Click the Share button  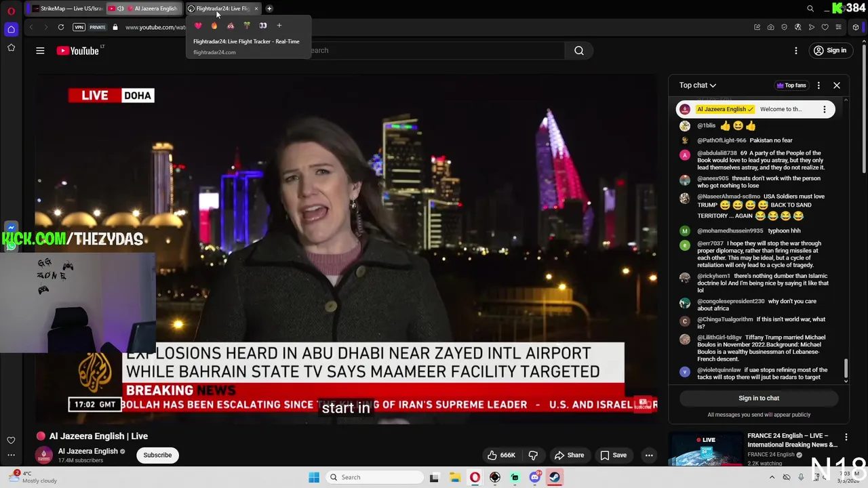pos(568,455)
